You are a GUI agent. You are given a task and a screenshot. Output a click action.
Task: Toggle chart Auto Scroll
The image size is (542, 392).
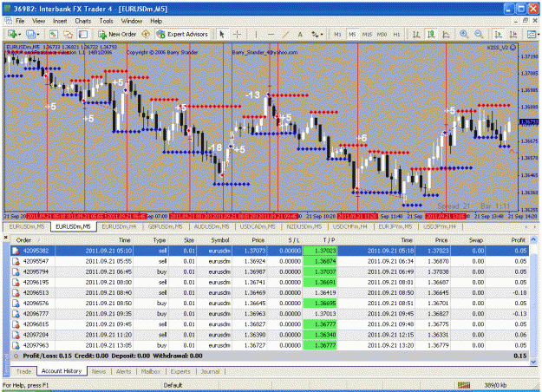pos(498,34)
